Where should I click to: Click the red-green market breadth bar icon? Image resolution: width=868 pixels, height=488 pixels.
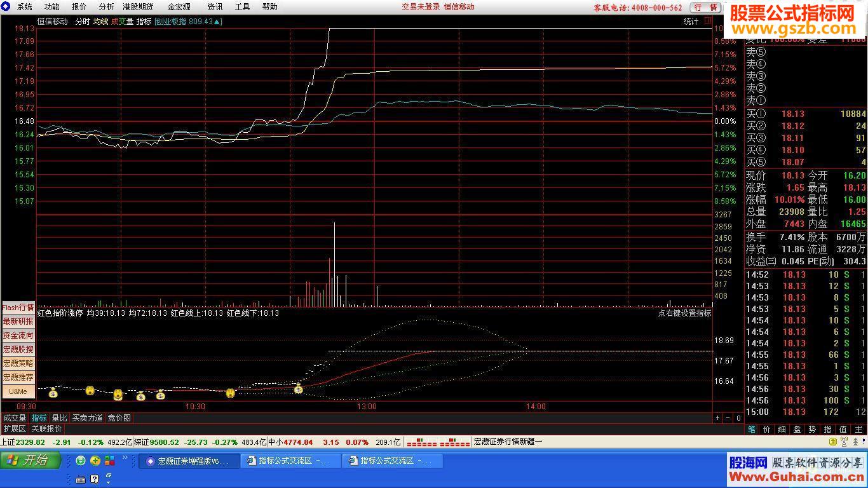coord(438,442)
